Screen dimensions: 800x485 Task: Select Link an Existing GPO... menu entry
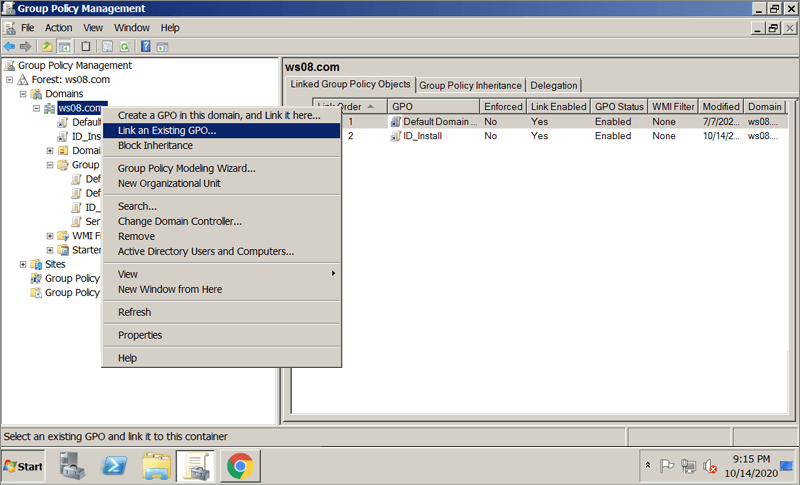221,131
